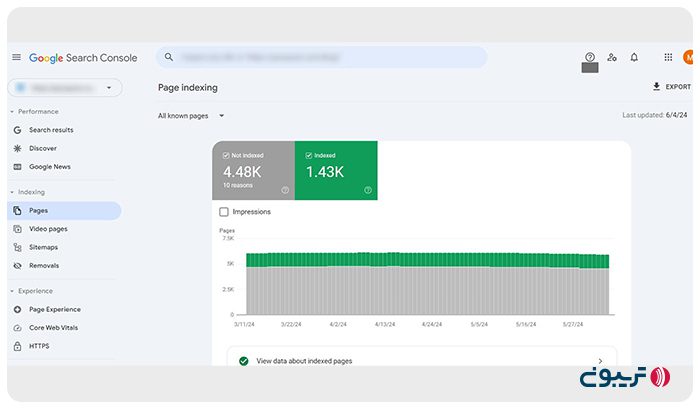Collapse the Experience section

click(32, 291)
